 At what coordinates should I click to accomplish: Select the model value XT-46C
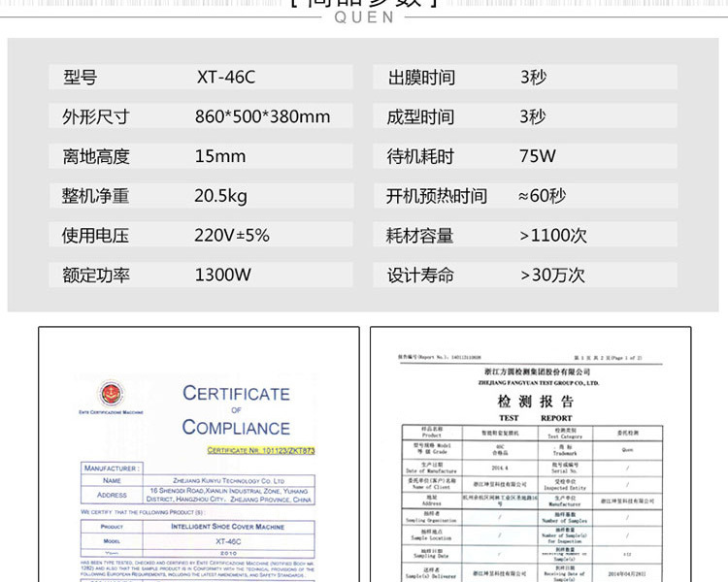pos(226,77)
